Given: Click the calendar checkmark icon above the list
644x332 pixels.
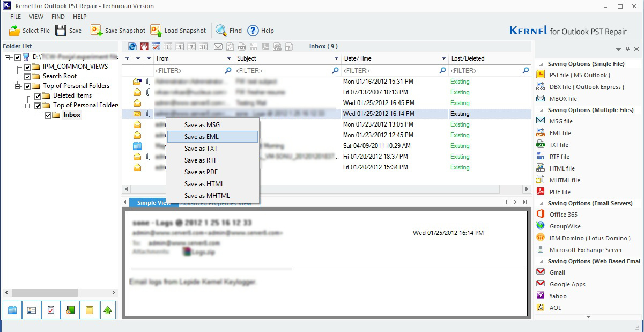Looking at the screenshot, I should (156, 46).
